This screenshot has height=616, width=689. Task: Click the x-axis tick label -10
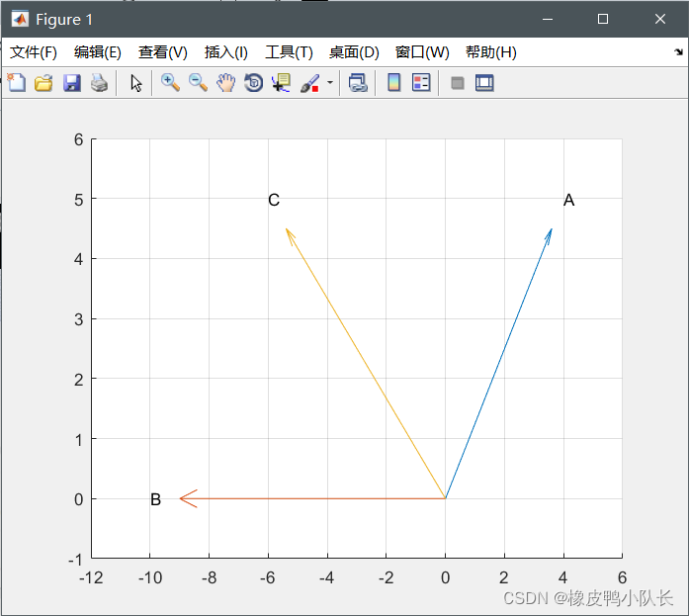150,577
